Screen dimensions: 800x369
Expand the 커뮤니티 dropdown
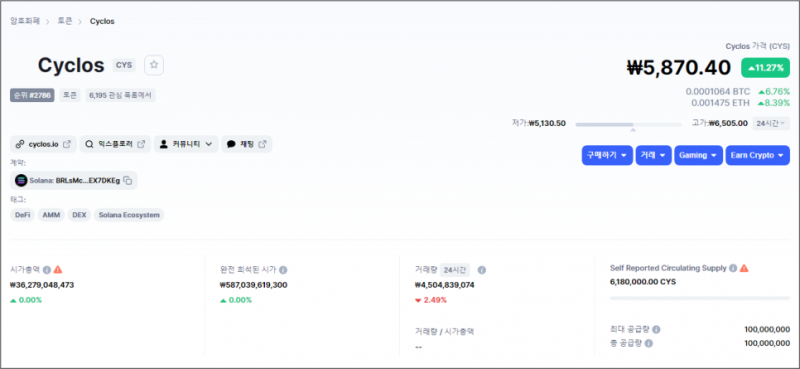(186, 144)
